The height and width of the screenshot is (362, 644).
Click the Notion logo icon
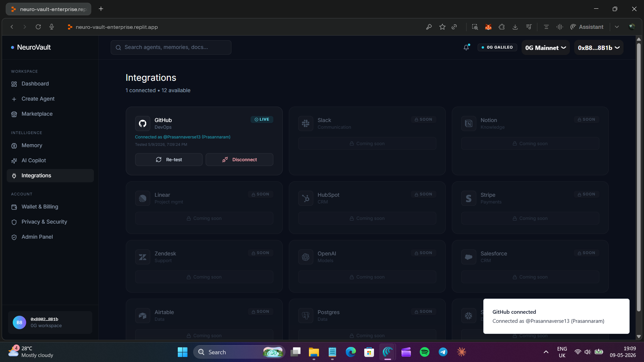point(469,123)
